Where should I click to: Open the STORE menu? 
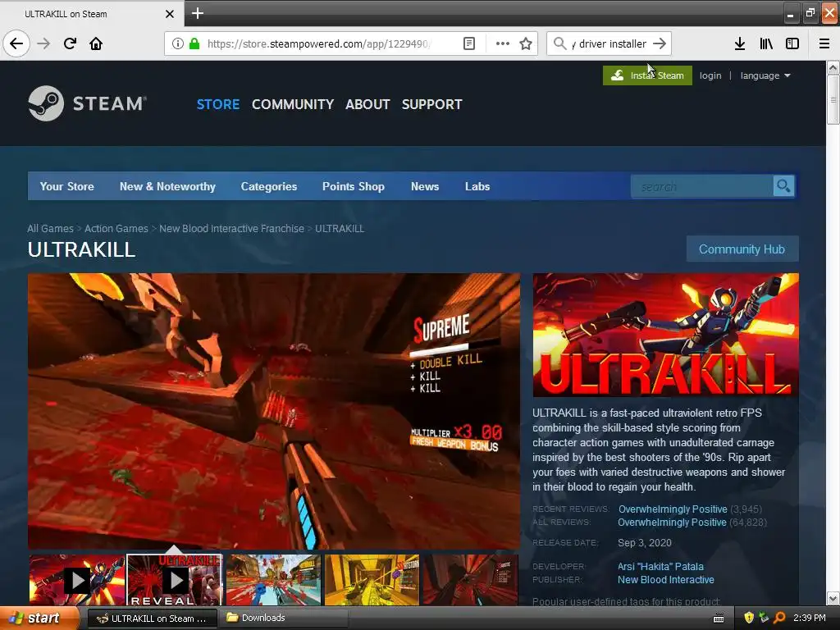[218, 104]
